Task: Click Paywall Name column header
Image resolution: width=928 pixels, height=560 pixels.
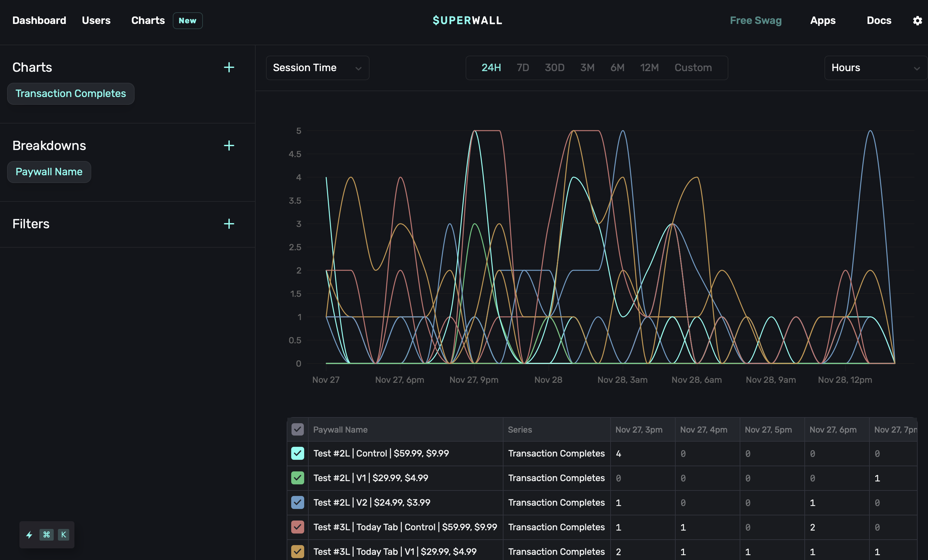Action: point(340,429)
